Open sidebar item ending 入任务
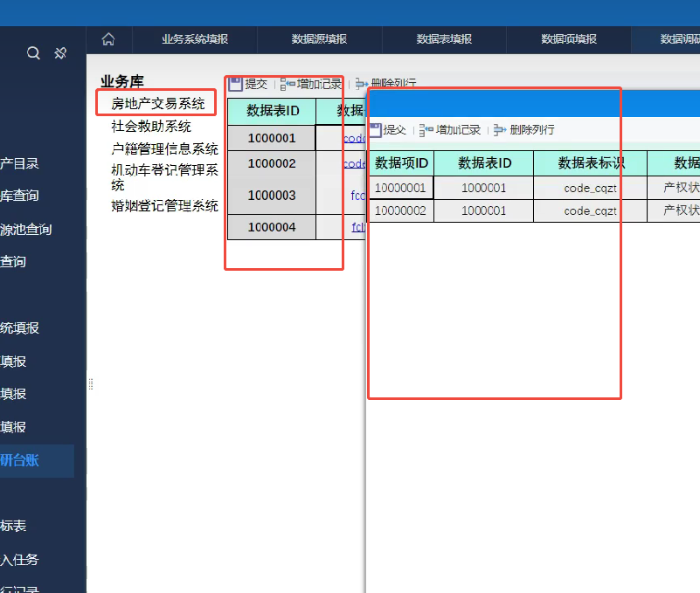This screenshot has height=593, width=700. click(x=19, y=560)
